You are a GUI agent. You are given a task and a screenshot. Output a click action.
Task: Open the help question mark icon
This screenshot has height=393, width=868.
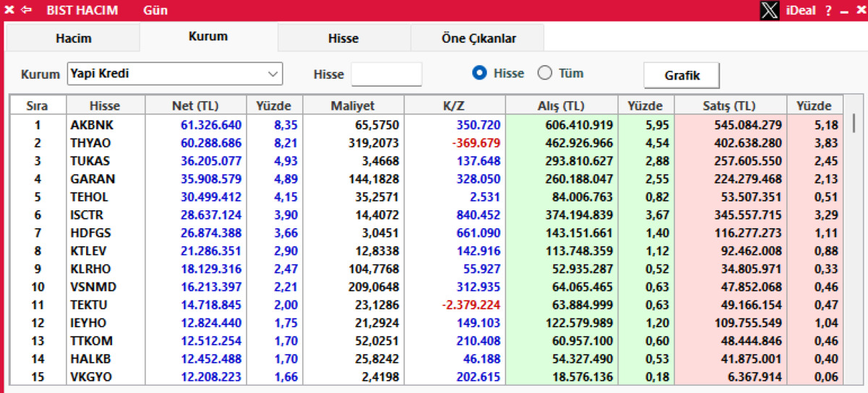pyautogui.click(x=829, y=10)
